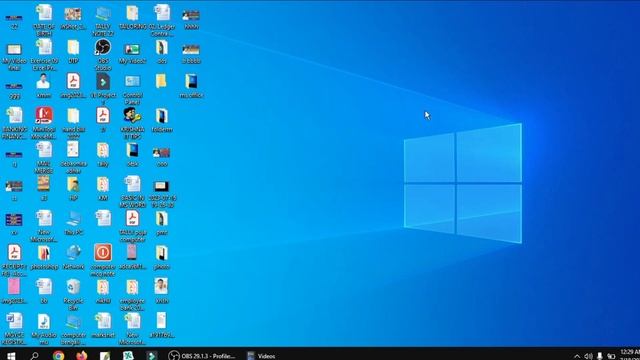Launch Firefox from the taskbar
This screenshot has width=640, height=360.
82,356
